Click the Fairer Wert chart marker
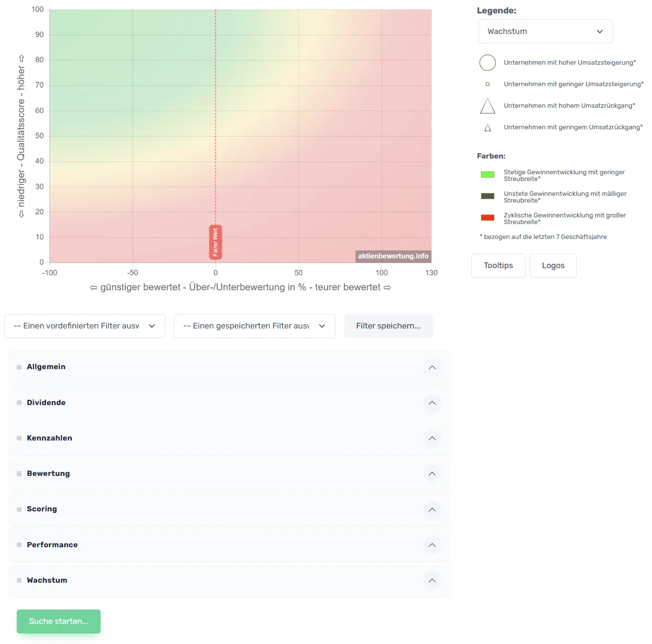 [216, 242]
